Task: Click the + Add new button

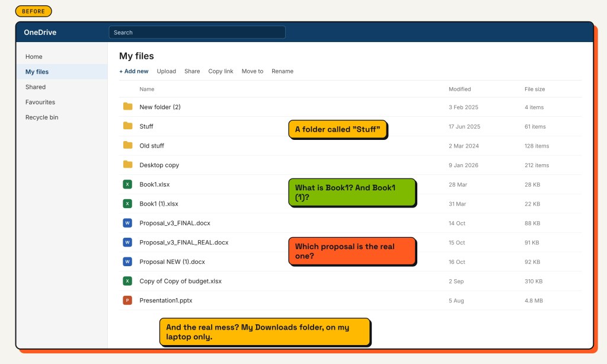Action: point(134,71)
